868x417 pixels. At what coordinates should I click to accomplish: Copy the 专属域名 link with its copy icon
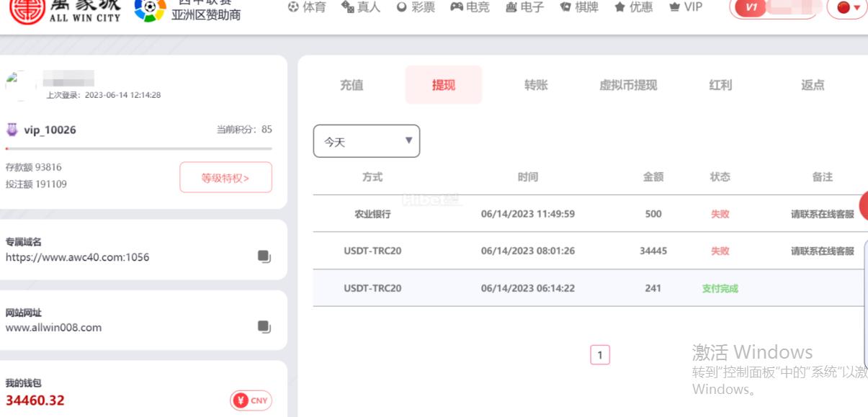(264, 256)
